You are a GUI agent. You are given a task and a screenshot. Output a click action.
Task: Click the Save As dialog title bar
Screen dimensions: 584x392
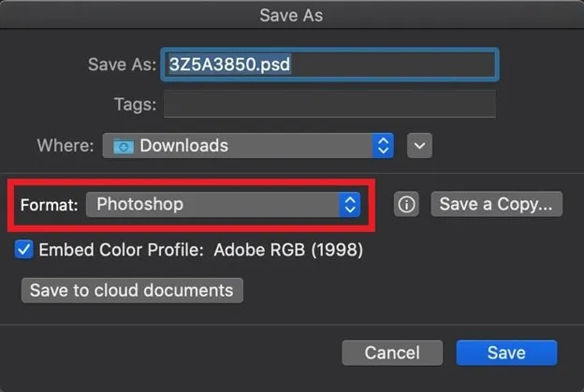click(292, 15)
